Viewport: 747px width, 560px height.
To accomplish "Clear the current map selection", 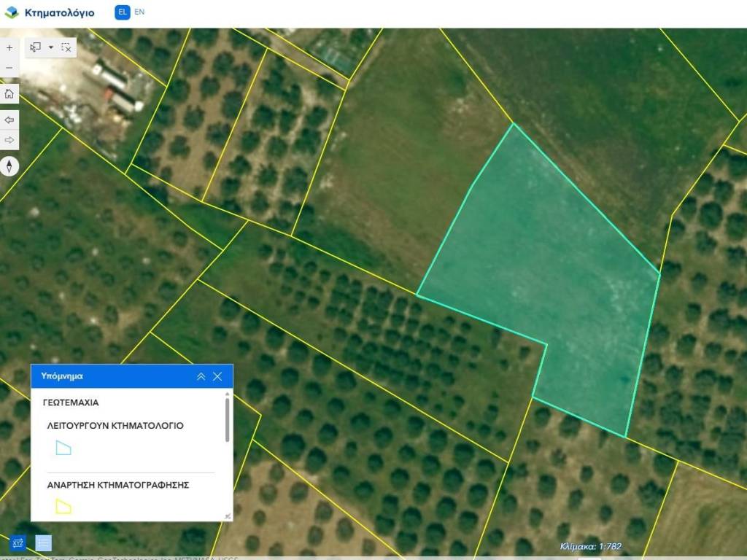I will [66, 47].
